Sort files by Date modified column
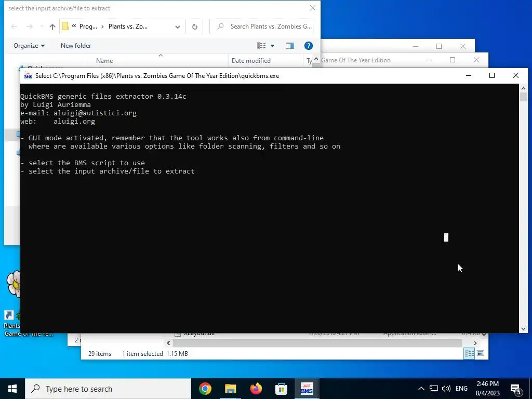This screenshot has height=399, width=532. (251, 61)
